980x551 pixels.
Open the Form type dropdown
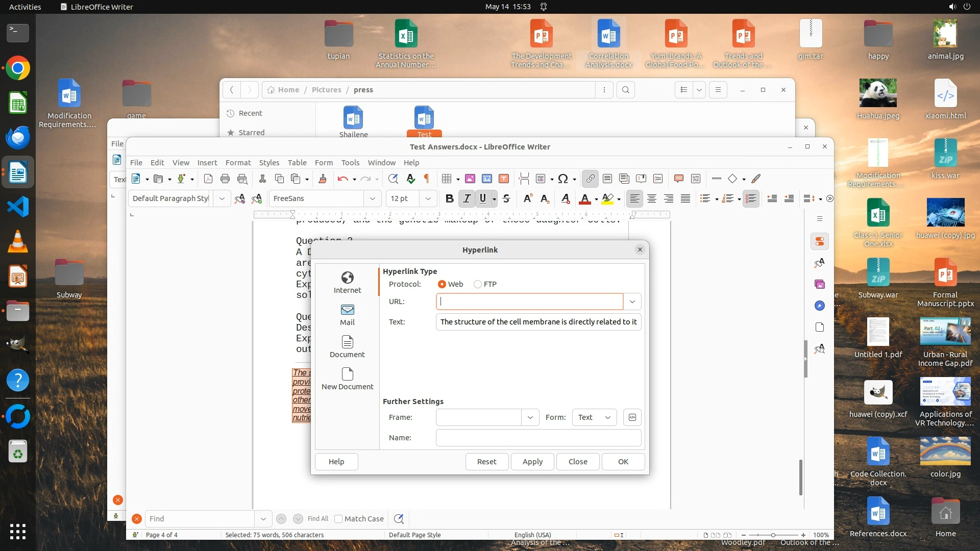tap(594, 417)
